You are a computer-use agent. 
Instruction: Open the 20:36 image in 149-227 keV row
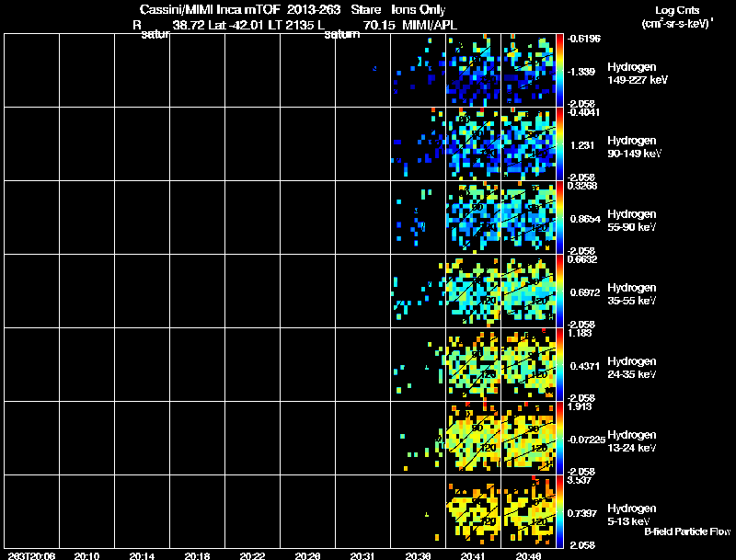click(418, 71)
